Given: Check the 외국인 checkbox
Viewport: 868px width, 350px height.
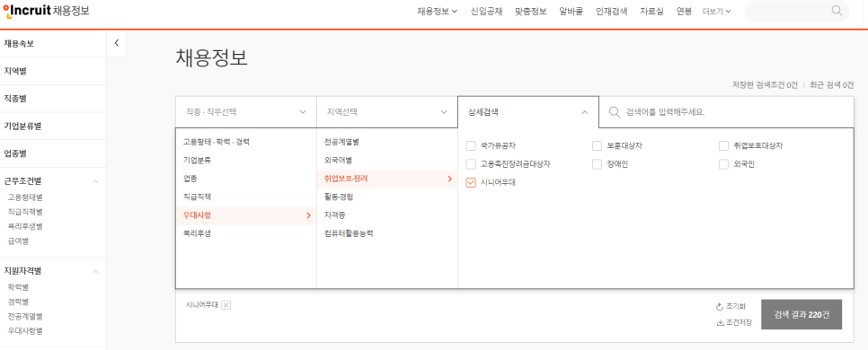Looking at the screenshot, I should [723, 164].
